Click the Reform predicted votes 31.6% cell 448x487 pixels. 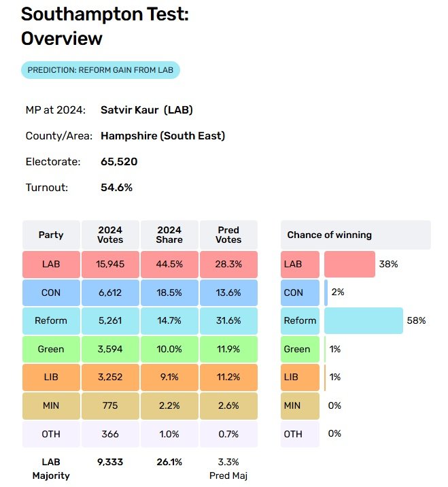click(x=228, y=320)
